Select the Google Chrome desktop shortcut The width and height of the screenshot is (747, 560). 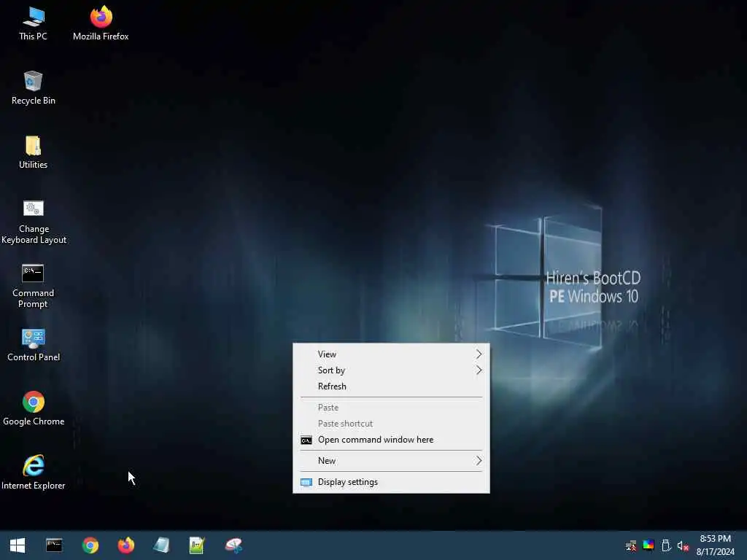(x=34, y=409)
